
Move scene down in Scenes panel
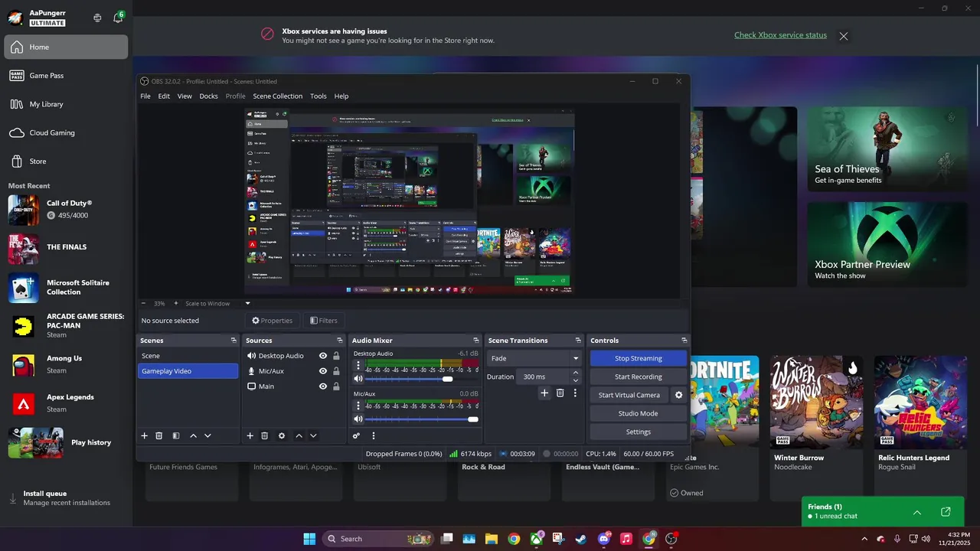click(207, 435)
